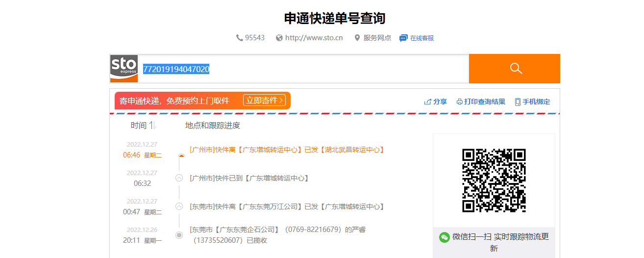644x258 pixels.
Task: Click the orange latest-status marker at 06:46
Action: click(x=181, y=156)
